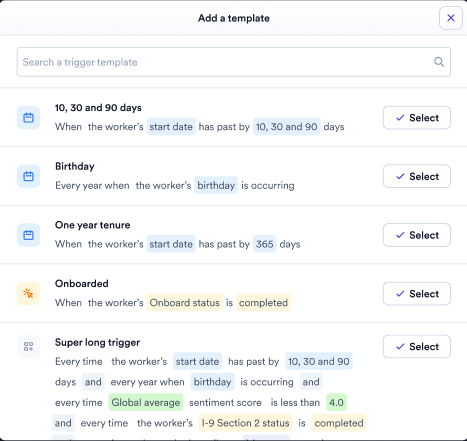Click the Onboard status yellow tag
The height and width of the screenshot is (441, 467).
185,303
